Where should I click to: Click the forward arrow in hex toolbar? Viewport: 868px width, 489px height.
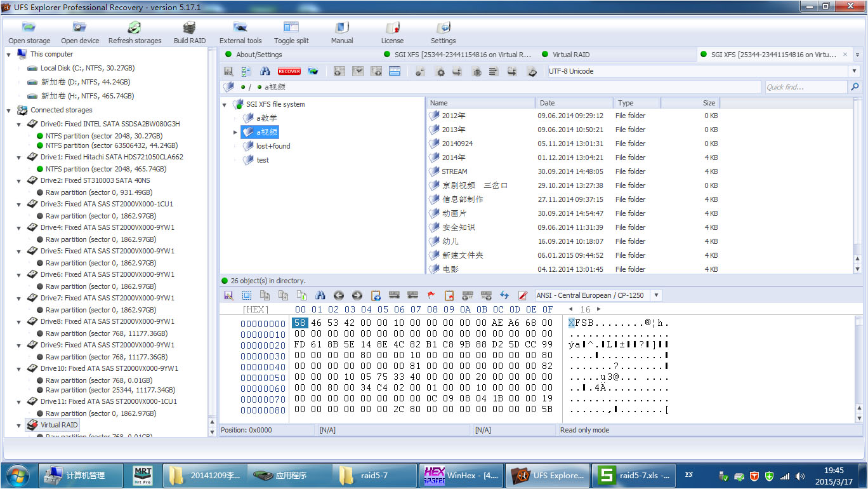[x=357, y=295]
